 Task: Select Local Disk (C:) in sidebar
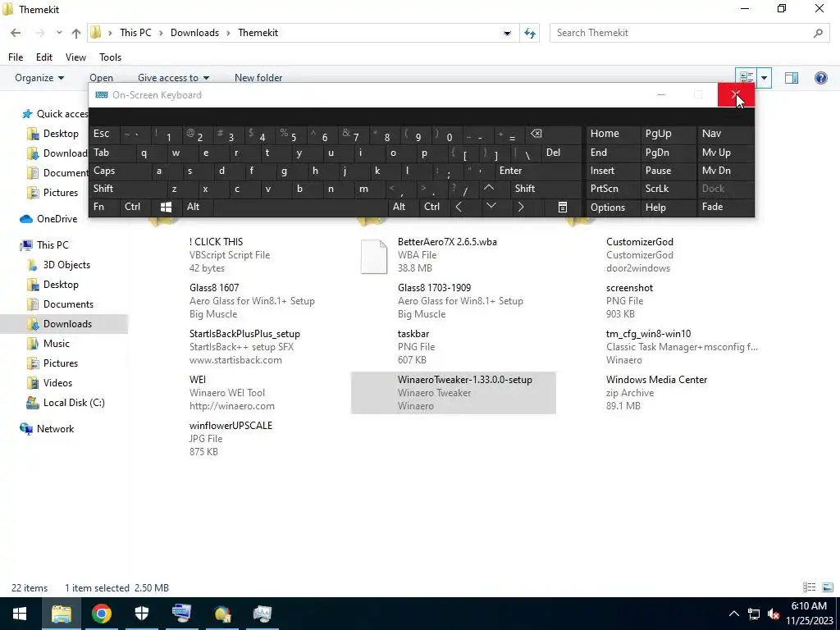pyautogui.click(x=74, y=403)
